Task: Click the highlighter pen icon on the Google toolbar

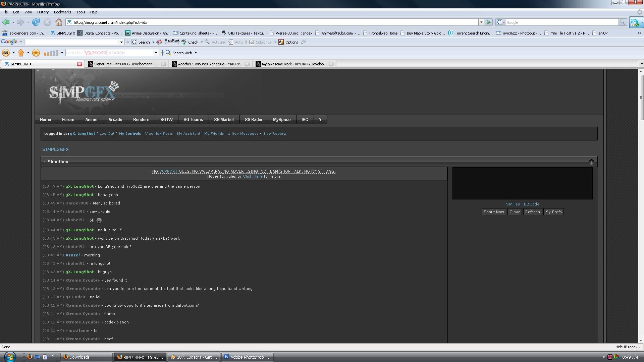Action: (x=303, y=42)
